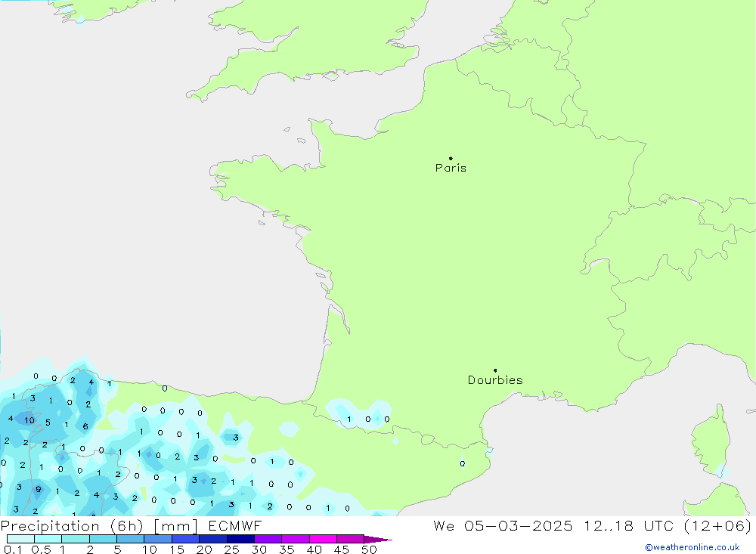Select the 30 mm purple legend swatch
This screenshot has width=756, height=554.
click(x=268, y=539)
